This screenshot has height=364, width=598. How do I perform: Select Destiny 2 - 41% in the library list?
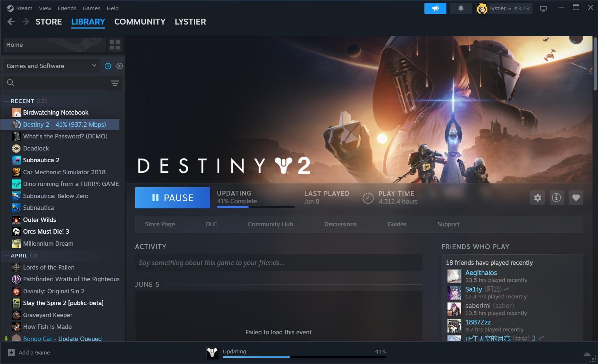point(60,125)
